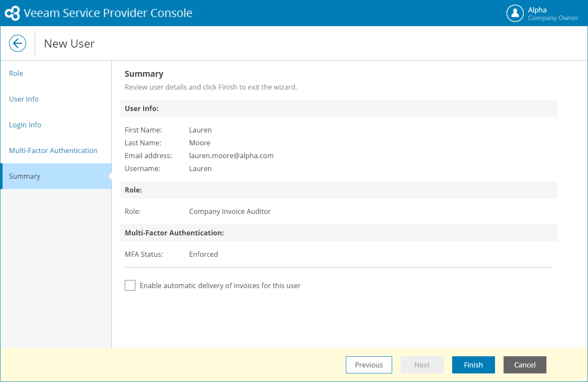Select the email lauren.moore@alpha.com
588x382 pixels.
tap(231, 156)
